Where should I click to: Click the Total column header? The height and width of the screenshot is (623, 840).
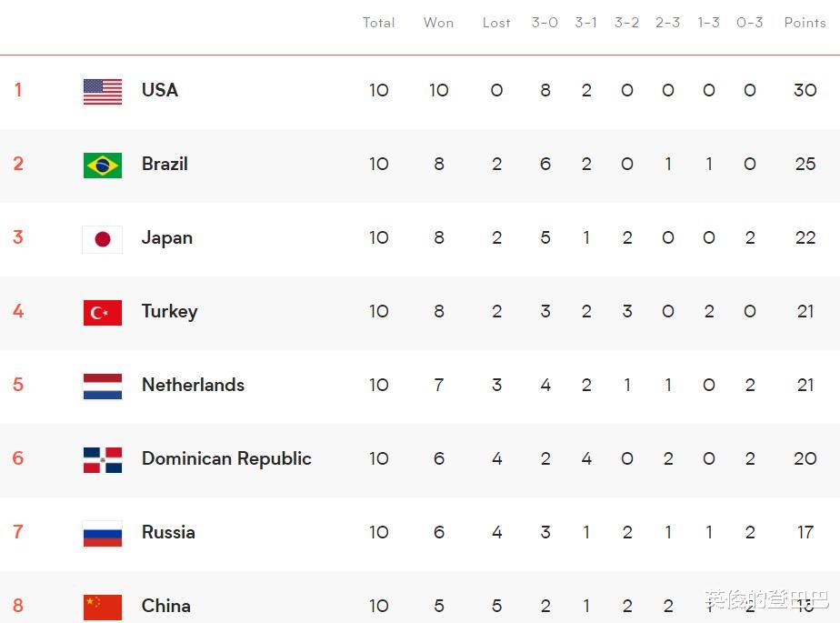(x=378, y=23)
